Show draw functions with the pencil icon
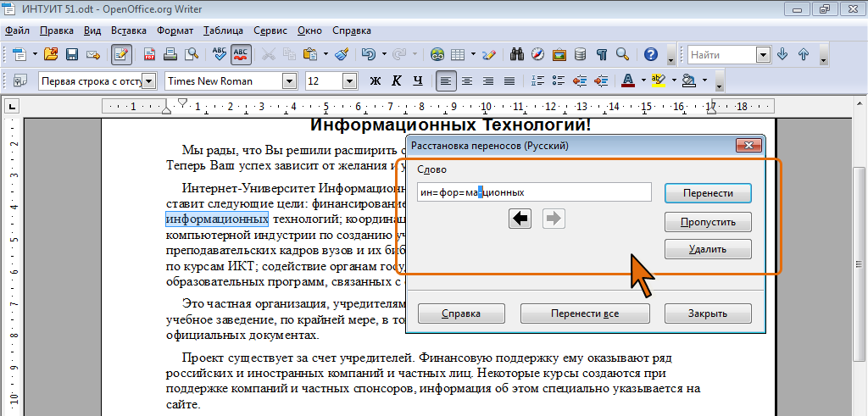The width and height of the screenshot is (868, 416). coord(489,54)
